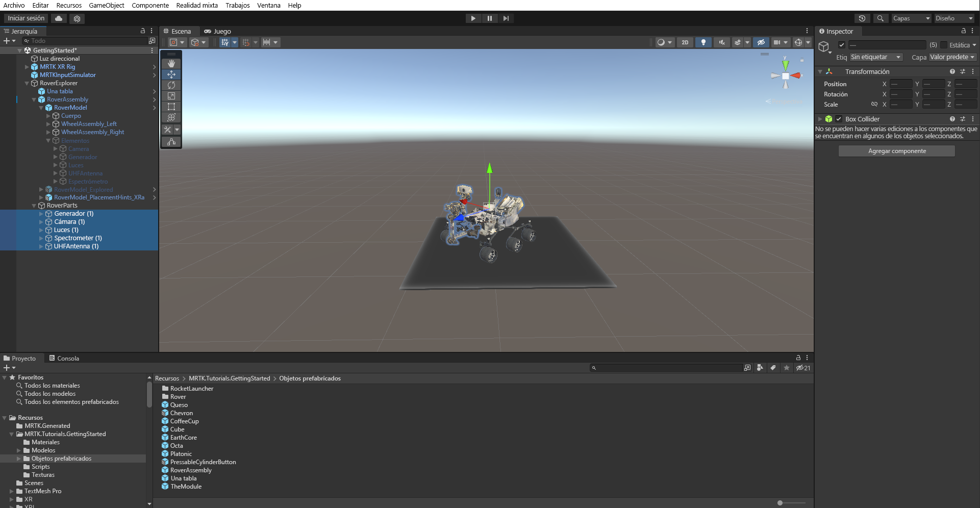This screenshot has height=508, width=980.
Task: Click the Transform preset settings icon
Action: point(963,71)
